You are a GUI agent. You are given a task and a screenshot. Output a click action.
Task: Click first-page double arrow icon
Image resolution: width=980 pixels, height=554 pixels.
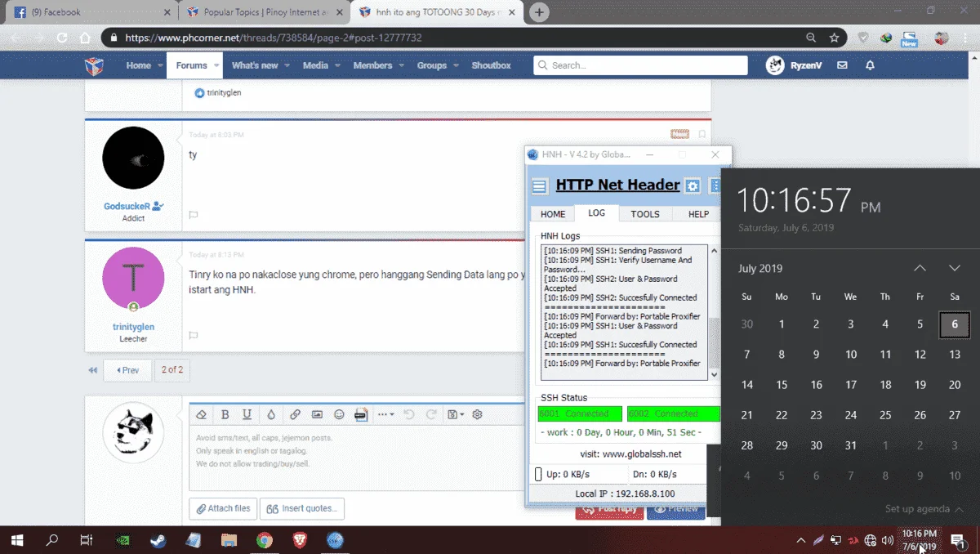point(92,370)
